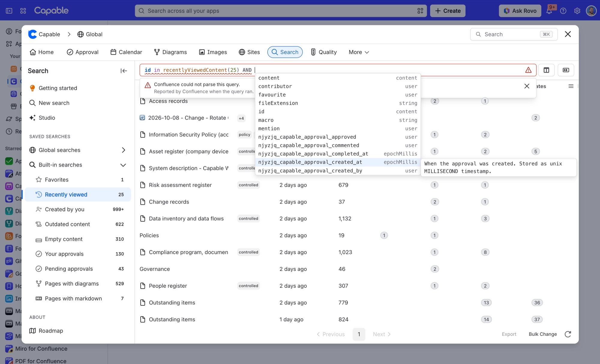
Task: Click the Global breadcrumb link
Action: [90, 34]
